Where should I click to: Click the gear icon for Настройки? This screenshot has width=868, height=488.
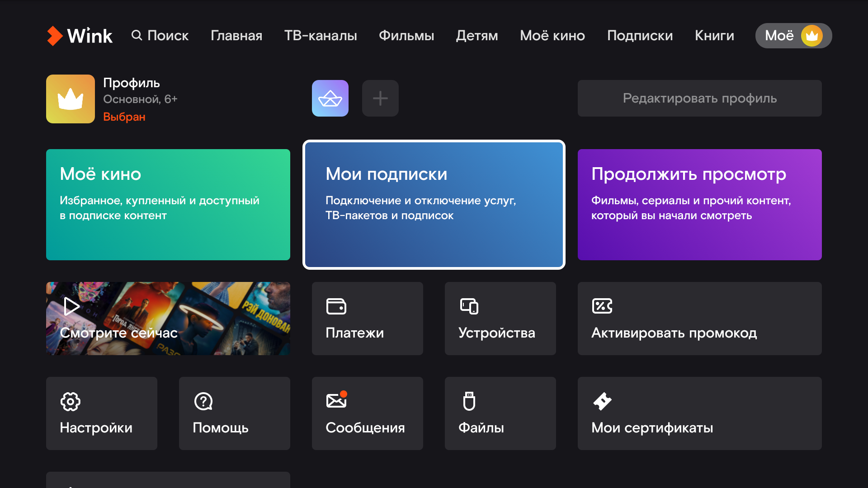click(71, 401)
